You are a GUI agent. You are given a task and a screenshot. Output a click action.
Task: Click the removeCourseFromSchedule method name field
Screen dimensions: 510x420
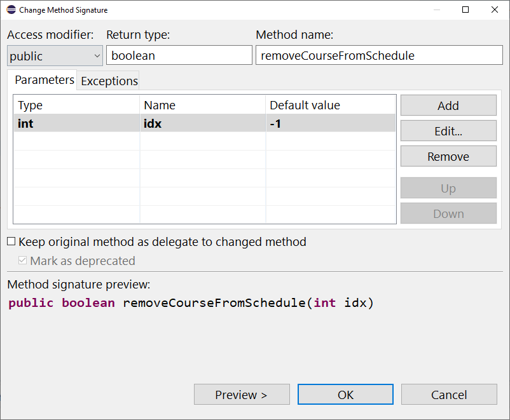click(x=379, y=55)
